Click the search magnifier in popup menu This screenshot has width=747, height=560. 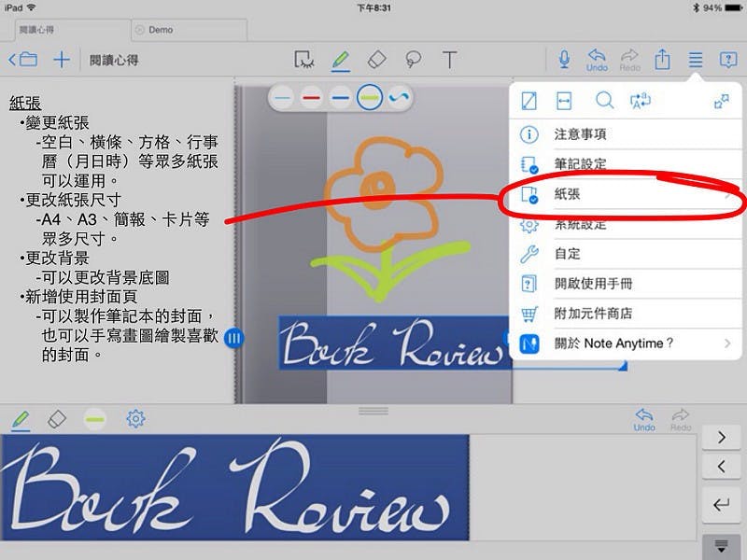tap(604, 101)
